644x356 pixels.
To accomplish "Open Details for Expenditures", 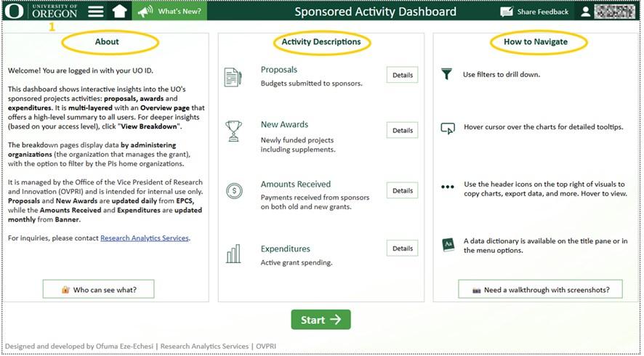I will [403, 248].
